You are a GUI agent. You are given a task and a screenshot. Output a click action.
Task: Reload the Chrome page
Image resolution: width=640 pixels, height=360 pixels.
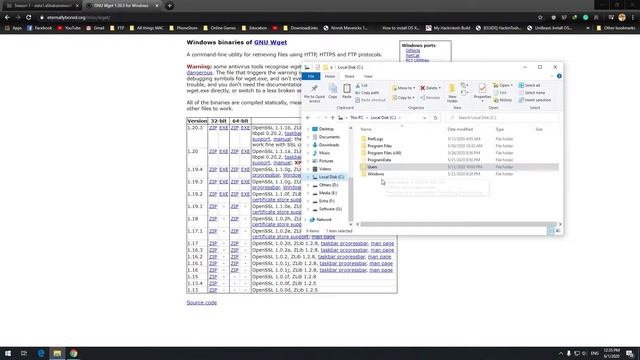[28, 18]
